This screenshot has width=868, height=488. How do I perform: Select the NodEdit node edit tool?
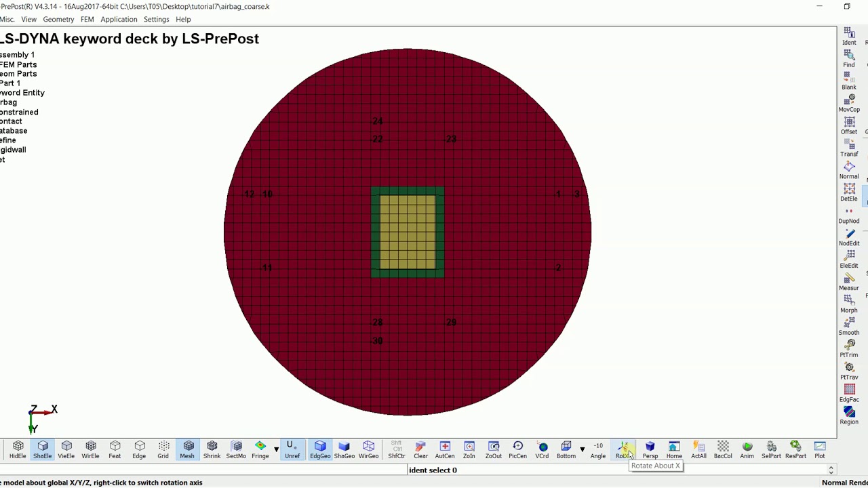click(849, 238)
